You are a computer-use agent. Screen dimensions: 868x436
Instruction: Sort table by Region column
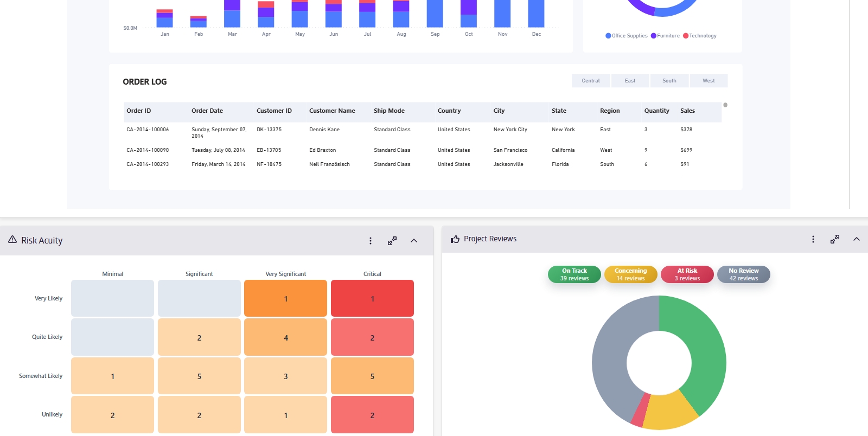coord(610,111)
